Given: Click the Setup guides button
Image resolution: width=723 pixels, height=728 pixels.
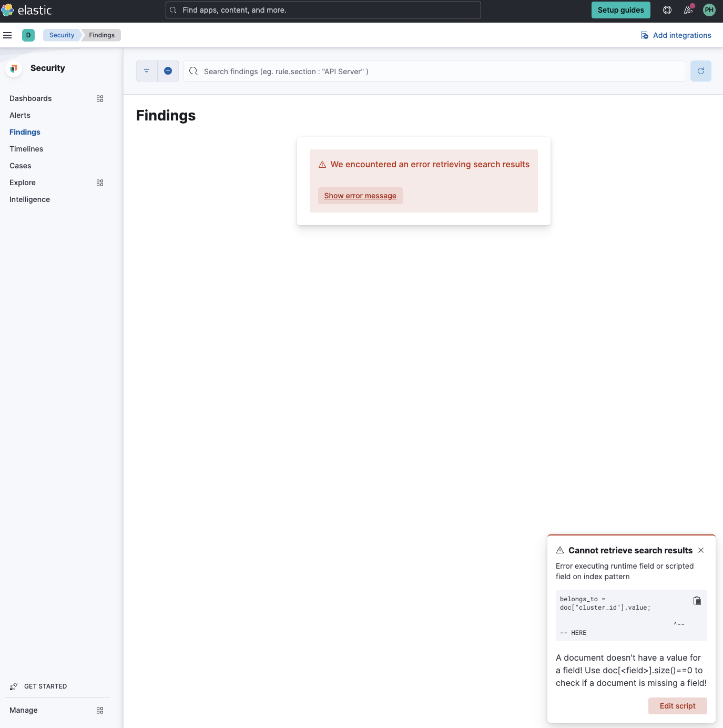Looking at the screenshot, I should point(621,10).
